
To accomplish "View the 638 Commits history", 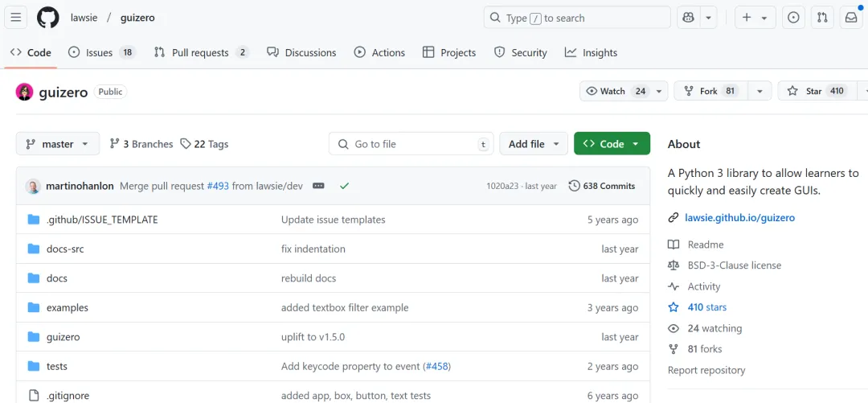I will (602, 187).
